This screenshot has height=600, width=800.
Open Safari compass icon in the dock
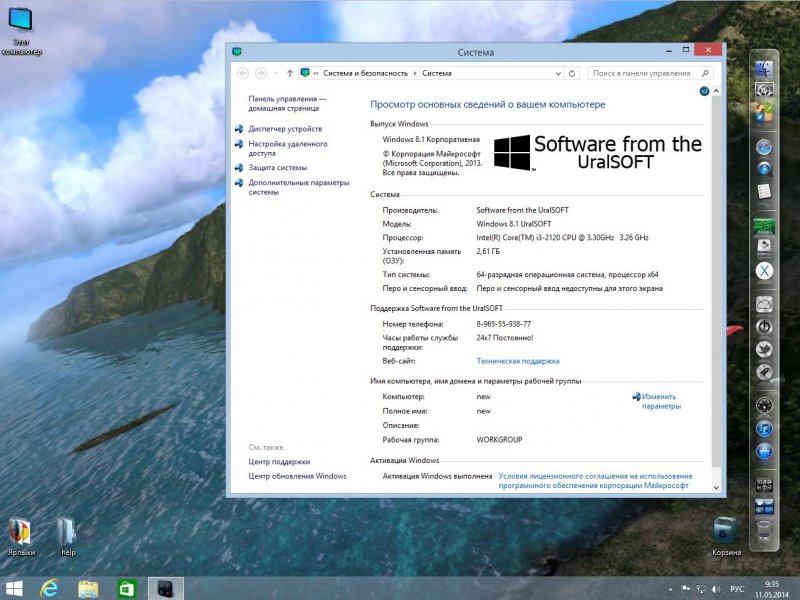pos(764,147)
